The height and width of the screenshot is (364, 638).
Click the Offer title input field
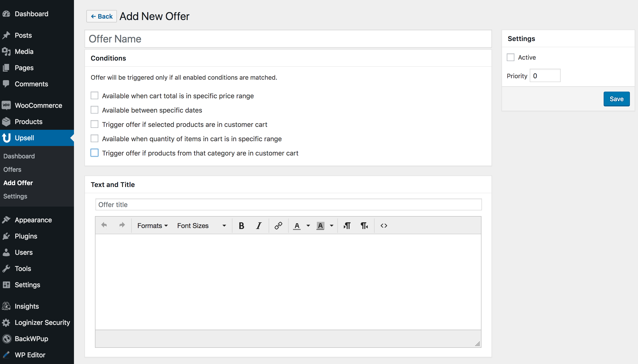[x=289, y=204]
